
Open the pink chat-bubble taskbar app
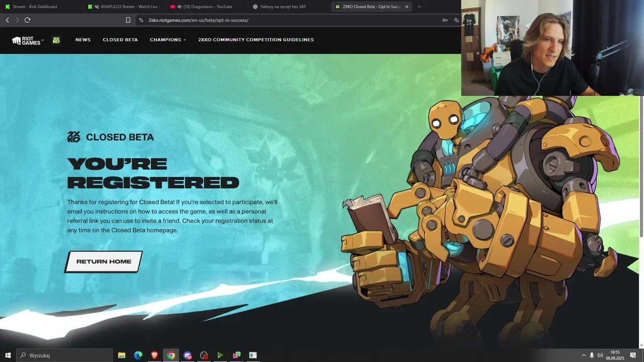(236, 355)
